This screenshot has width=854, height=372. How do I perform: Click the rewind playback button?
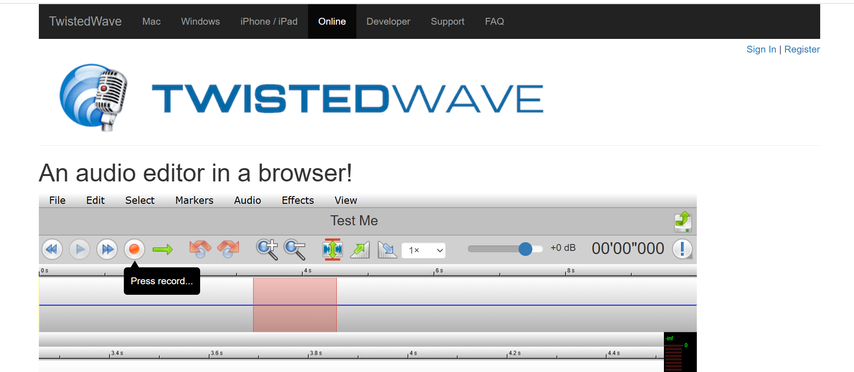52,250
